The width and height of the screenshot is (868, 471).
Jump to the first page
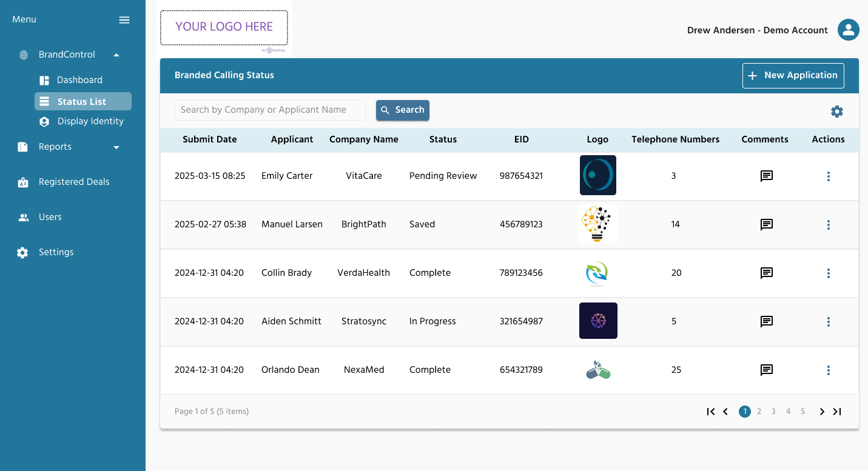tap(711, 412)
